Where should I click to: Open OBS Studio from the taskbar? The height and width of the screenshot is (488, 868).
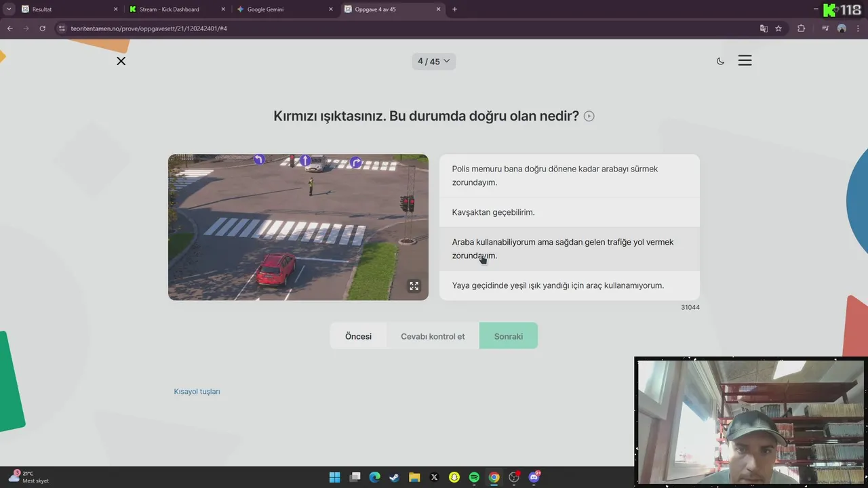tap(514, 477)
